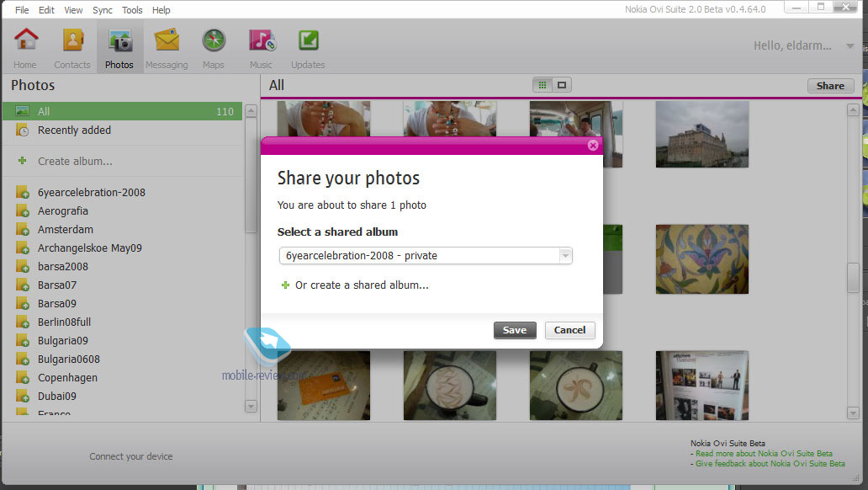This screenshot has height=490, width=868.
Task: Open the Barsa09 album
Action: click(x=57, y=304)
